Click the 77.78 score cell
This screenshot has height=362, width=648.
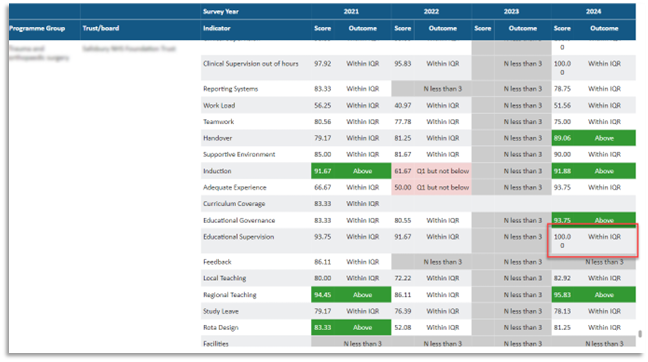click(x=403, y=121)
